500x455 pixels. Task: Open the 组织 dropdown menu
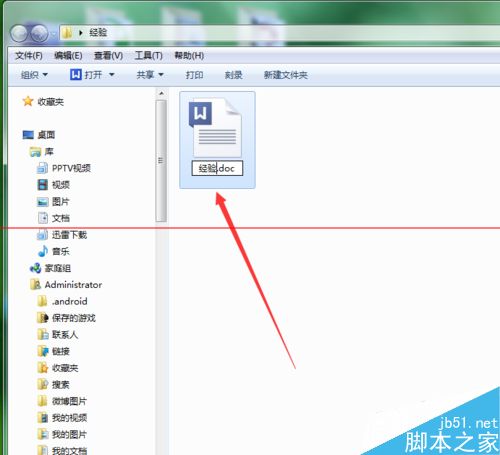pyautogui.click(x=34, y=75)
